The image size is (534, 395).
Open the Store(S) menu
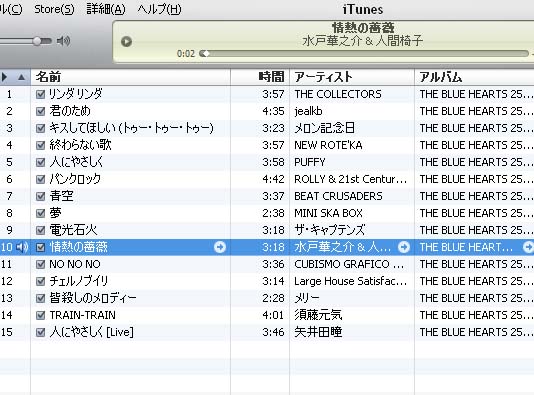54,9
